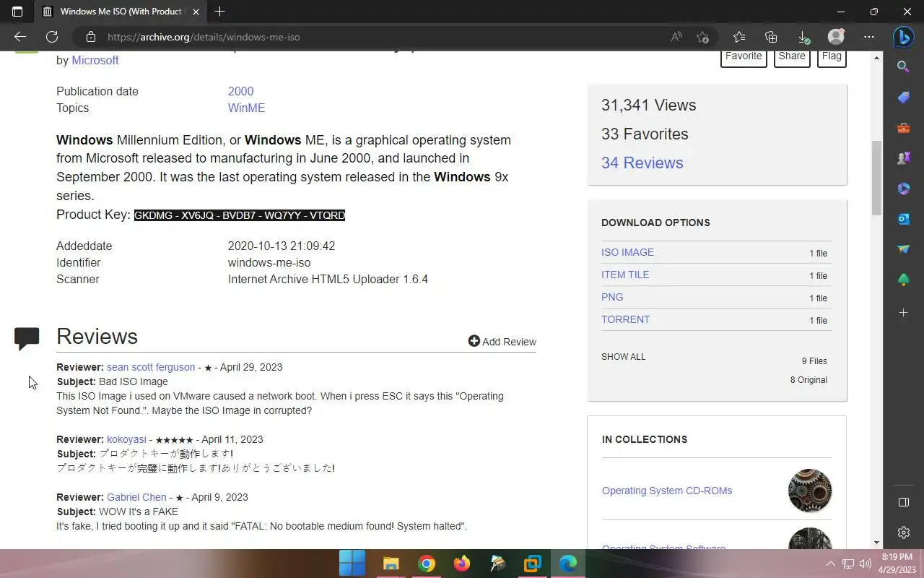Viewport: 924px width, 578px height.
Task: Open the 2000 publication date link
Action: point(240,91)
